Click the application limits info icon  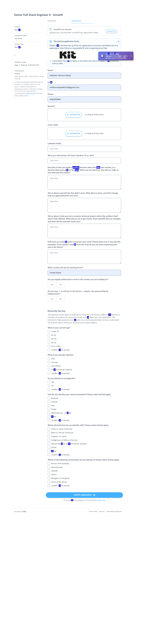(x=51, y=41)
